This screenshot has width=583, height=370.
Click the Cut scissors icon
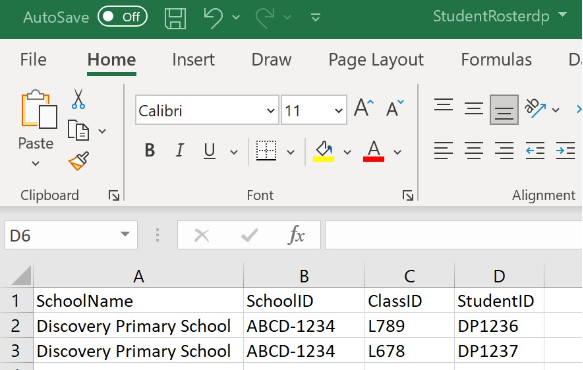(78, 99)
